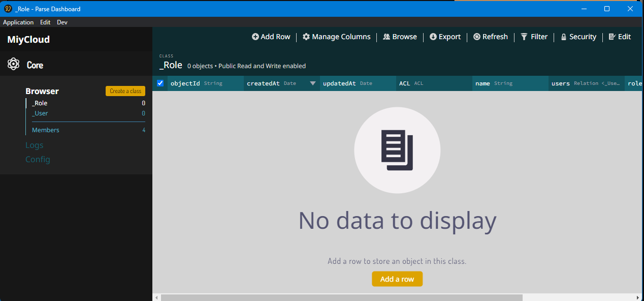Click the objectId column header
The width and height of the screenshot is (644, 301).
pos(206,83)
